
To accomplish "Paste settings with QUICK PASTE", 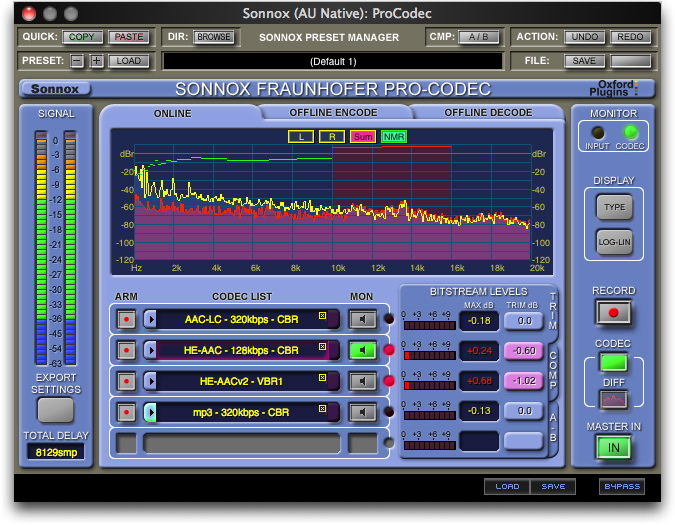I will [129, 37].
